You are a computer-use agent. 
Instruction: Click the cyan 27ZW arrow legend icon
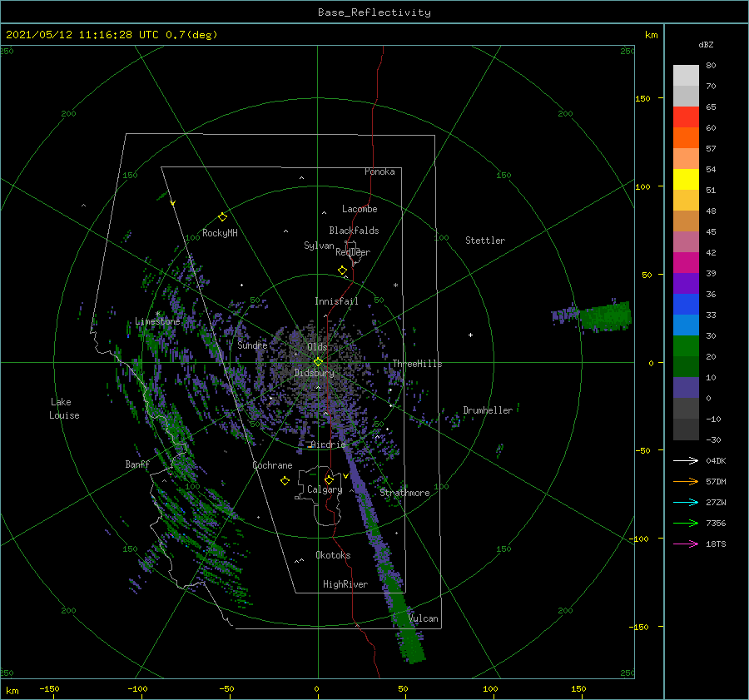(x=686, y=502)
